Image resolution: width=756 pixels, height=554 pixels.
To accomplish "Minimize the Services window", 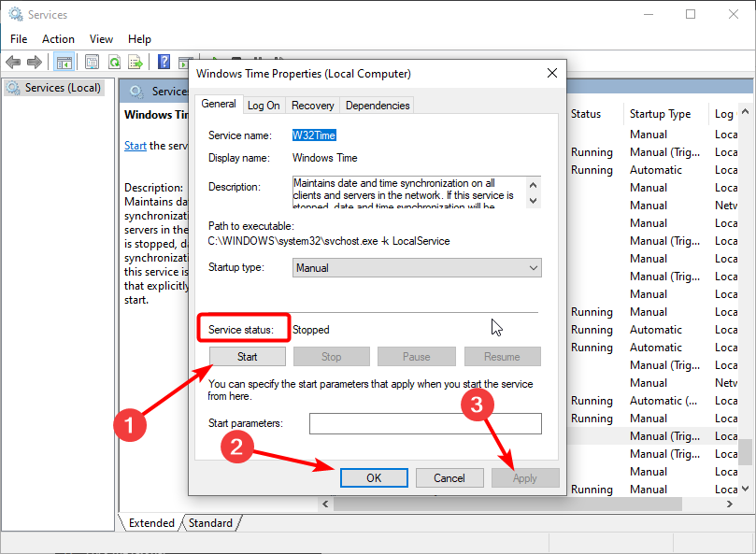I will tap(649, 14).
